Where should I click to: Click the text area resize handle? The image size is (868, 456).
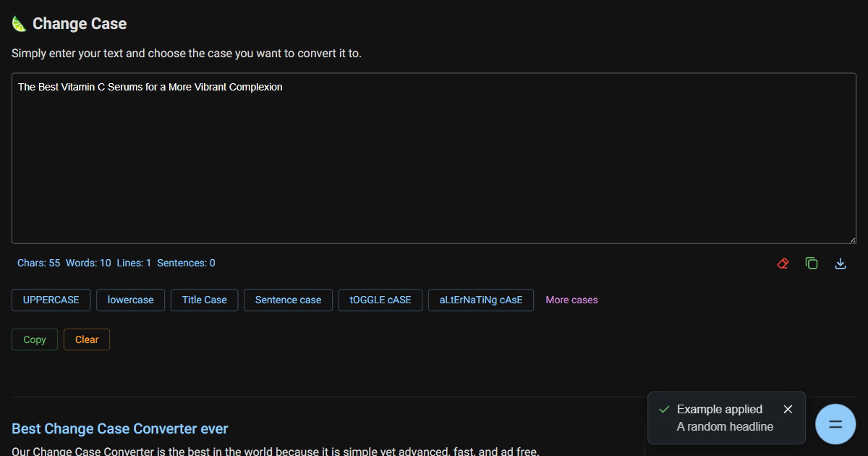[852, 240]
